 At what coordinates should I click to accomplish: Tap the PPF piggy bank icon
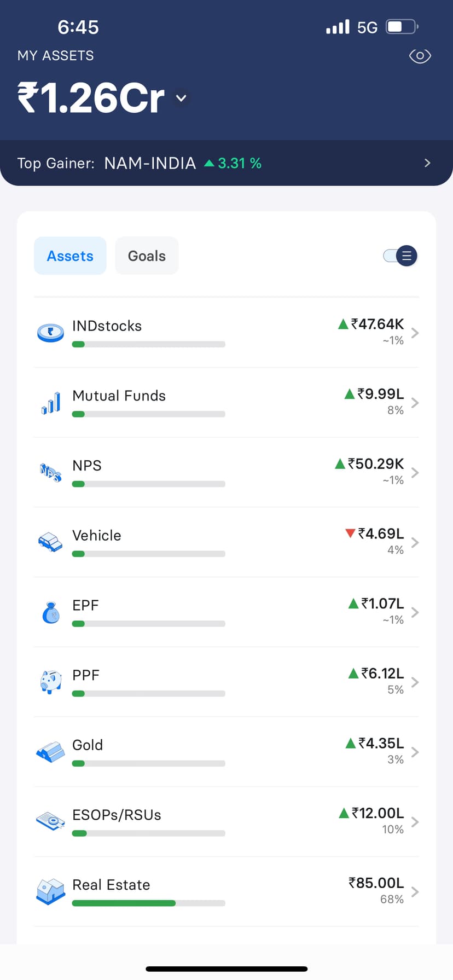tap(51, 682)
